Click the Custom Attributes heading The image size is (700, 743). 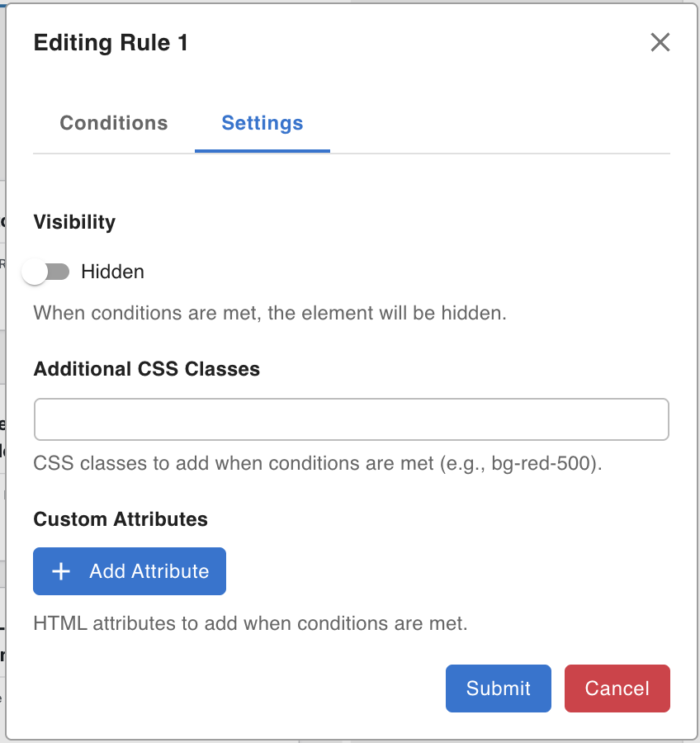tap(121, 519)
